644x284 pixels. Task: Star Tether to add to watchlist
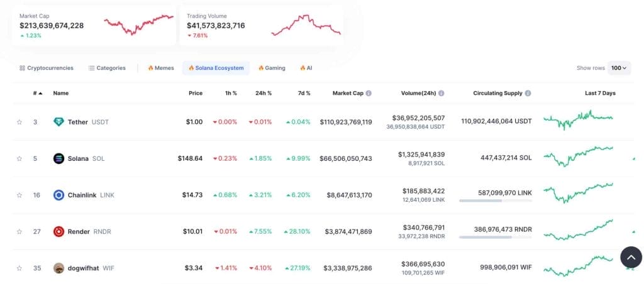coord(19,122)
